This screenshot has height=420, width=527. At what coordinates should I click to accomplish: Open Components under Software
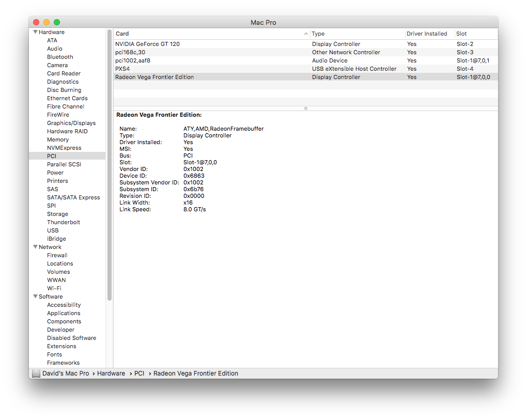point(64,321)
